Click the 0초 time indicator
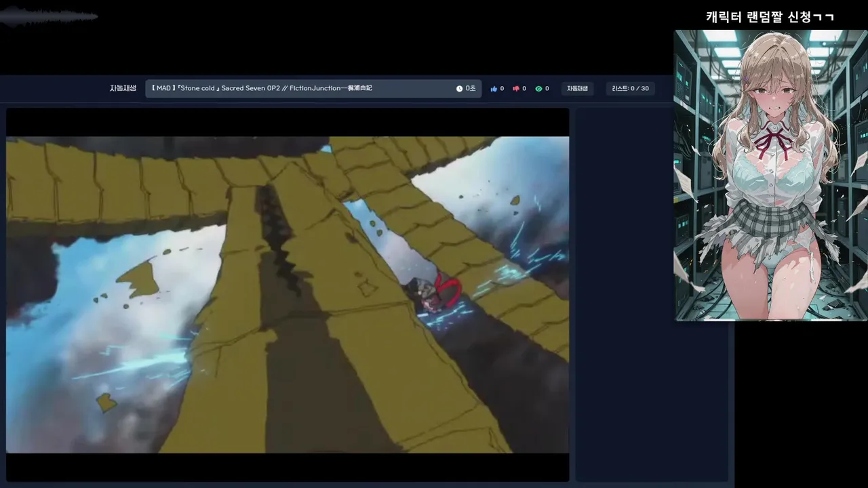The width and height of the screenshot is (868, 488). pyautogui.click(x=471, y=89)
